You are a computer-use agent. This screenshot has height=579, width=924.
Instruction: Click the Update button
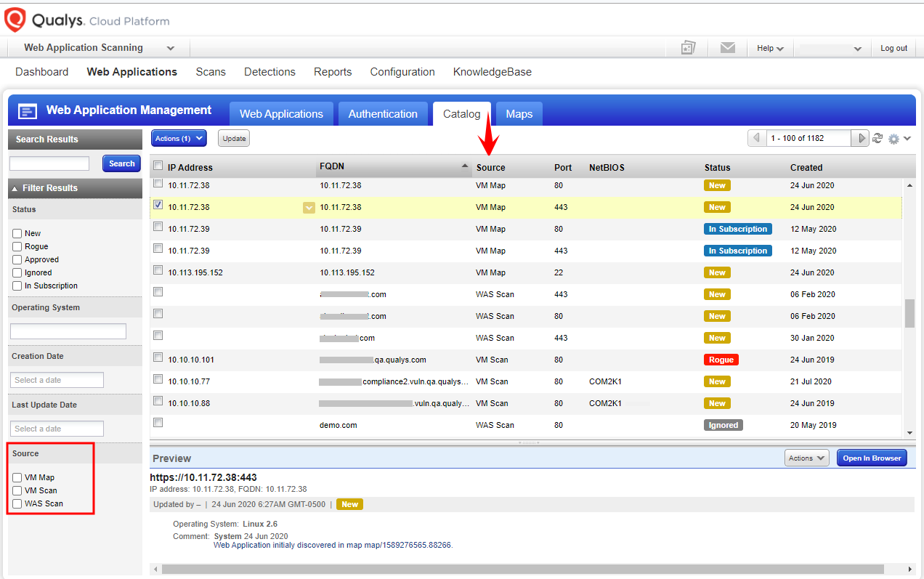pyautogui.click(x=234, y=138)
